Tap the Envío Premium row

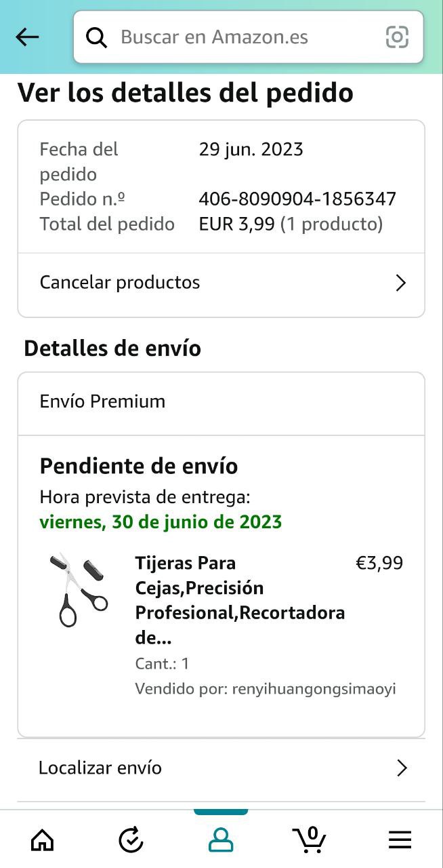point(221,401)
